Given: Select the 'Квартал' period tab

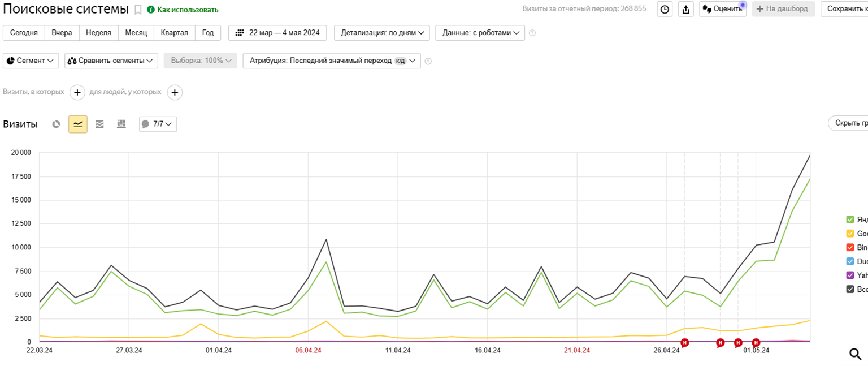Looking at the screenshot, I should [175, 33].
